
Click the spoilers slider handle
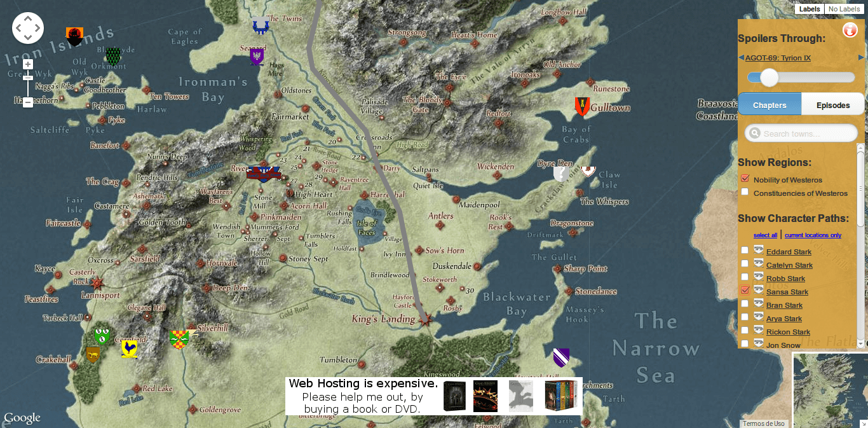tap(770, 78)
